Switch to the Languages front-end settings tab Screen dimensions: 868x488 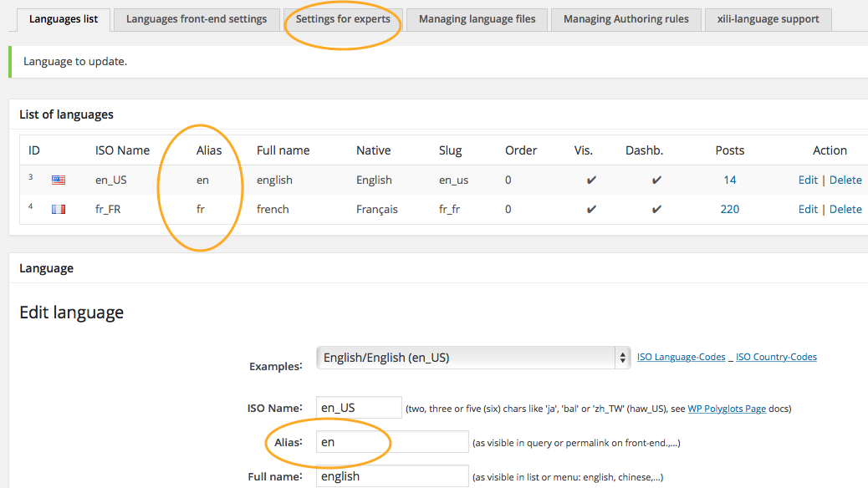pos(196,18)
